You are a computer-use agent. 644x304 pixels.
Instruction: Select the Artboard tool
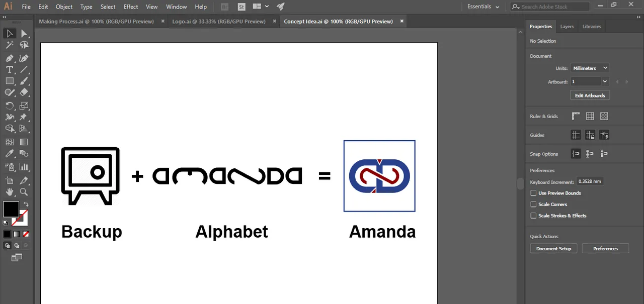tap(10, 180)
